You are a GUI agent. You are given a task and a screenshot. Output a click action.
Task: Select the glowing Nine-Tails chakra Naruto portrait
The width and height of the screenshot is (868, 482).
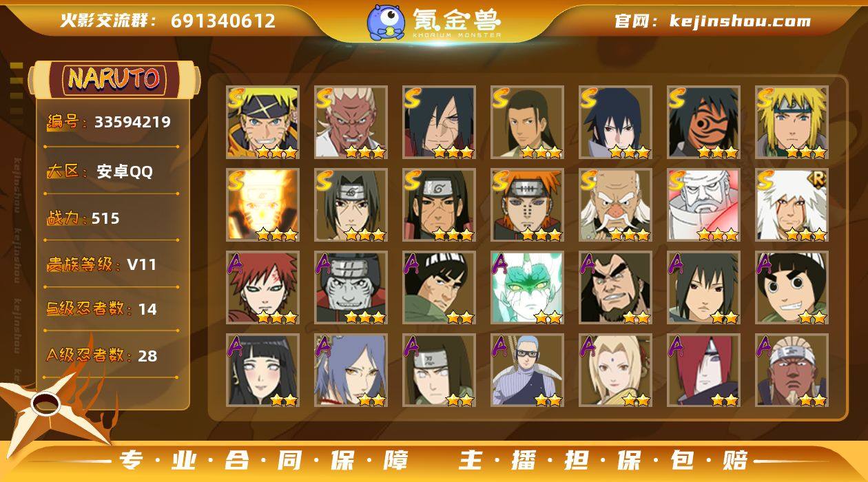click(x=262, y=205)
